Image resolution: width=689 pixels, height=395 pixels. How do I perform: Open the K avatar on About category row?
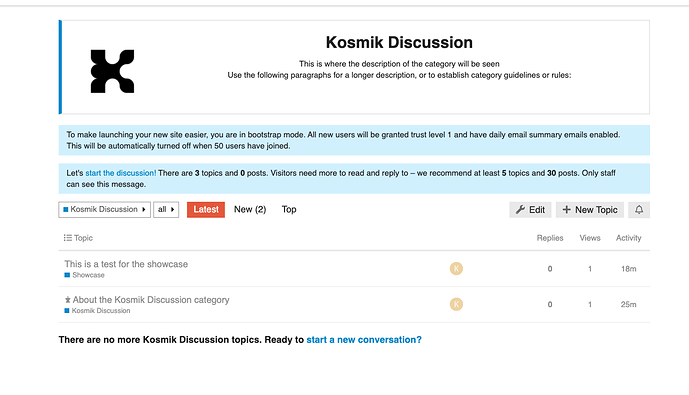point(456,304)
